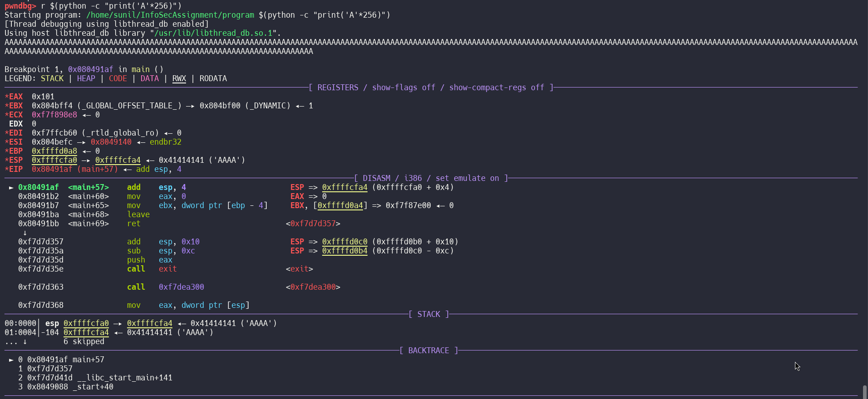Click annotated ESP value 0xffffd0b4

tap(345, 251)
